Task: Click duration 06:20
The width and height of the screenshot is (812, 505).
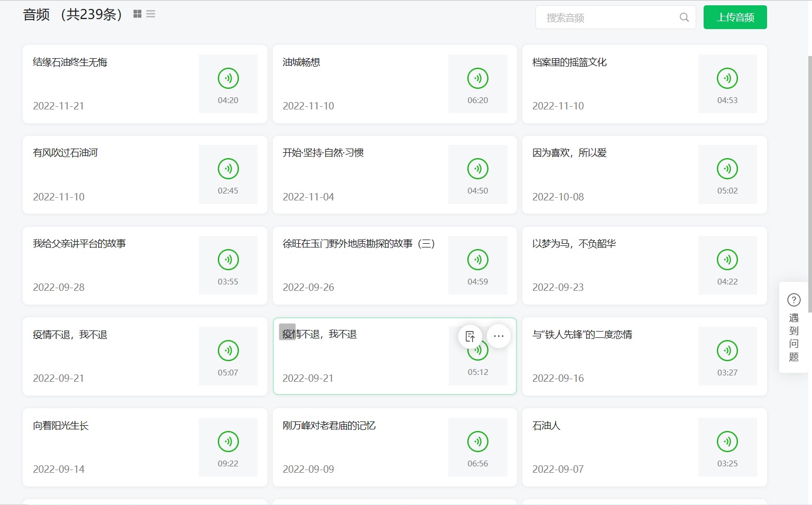Action: pos(478,100)
